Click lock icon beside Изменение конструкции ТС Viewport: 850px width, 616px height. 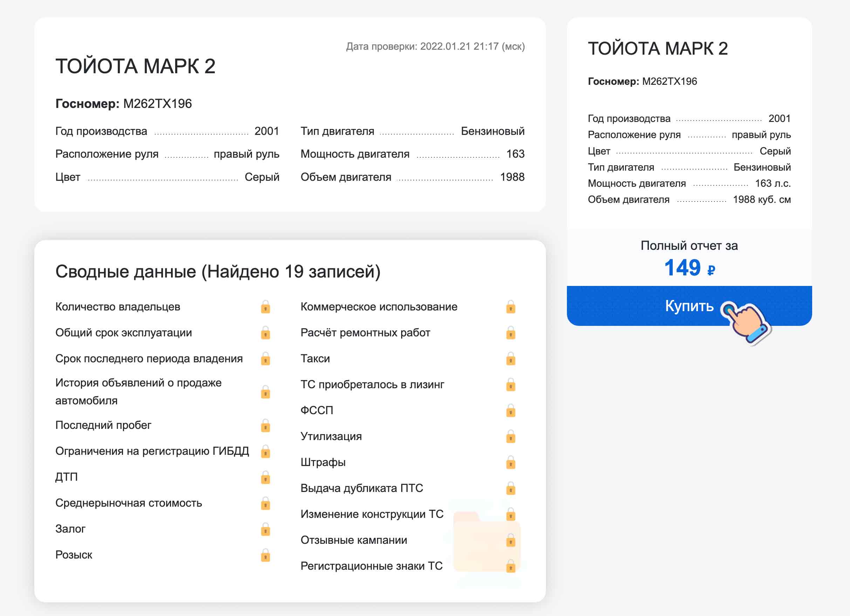point(510,514)
